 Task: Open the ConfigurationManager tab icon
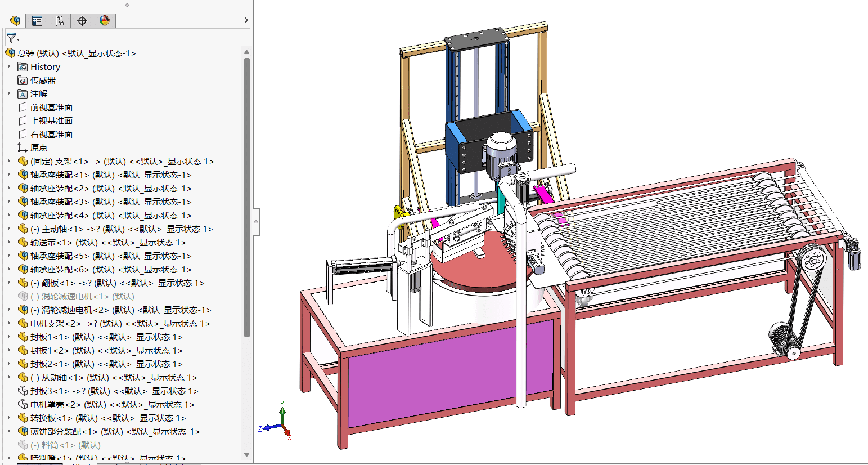[x=60, y=21]
